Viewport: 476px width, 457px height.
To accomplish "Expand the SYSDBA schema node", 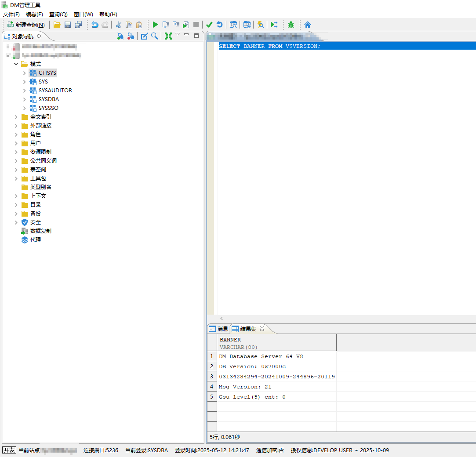I will coord(25,99).
